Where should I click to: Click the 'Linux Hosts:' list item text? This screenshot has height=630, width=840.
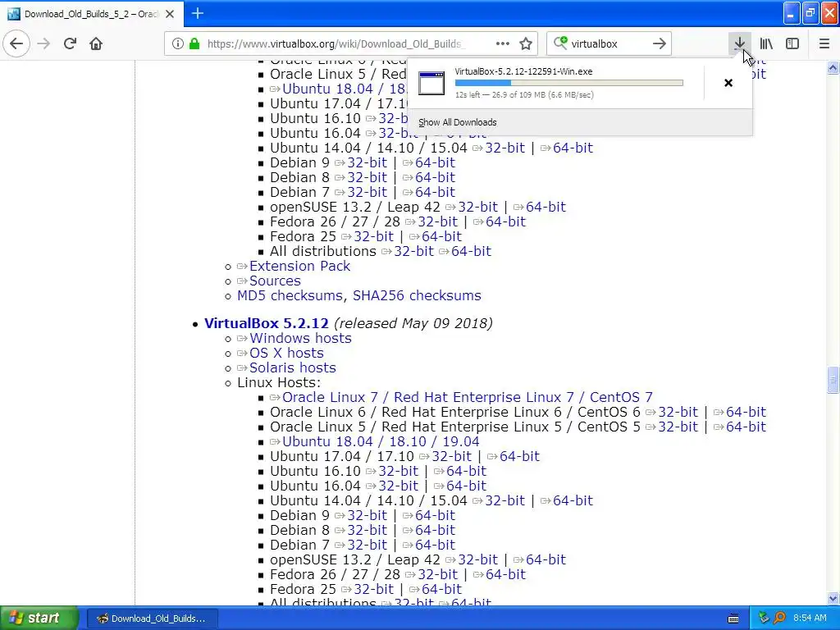coord(279,382)
